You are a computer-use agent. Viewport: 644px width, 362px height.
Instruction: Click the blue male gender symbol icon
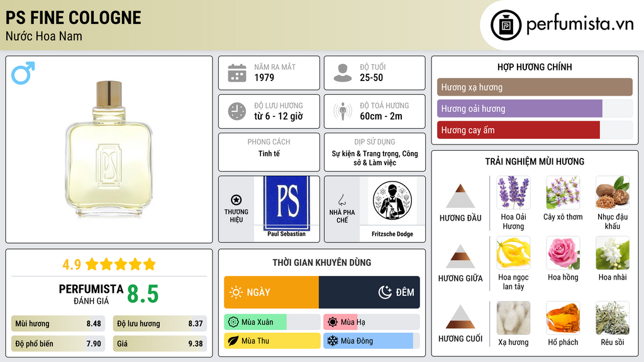pos(23,73)
